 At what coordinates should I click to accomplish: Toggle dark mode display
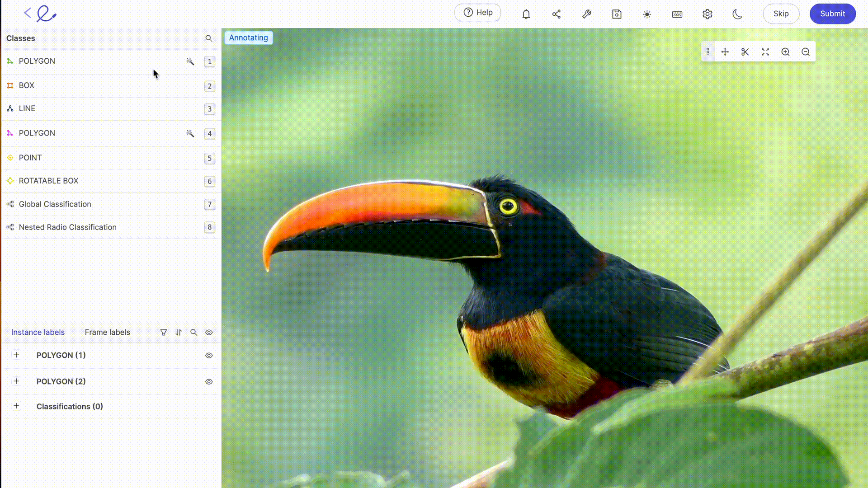point(737,14)
